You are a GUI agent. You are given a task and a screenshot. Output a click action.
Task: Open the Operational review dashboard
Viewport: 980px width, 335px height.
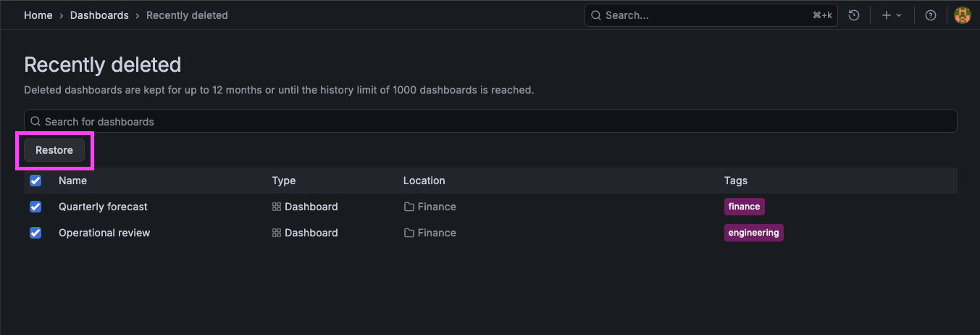click(x=104, y=233)
